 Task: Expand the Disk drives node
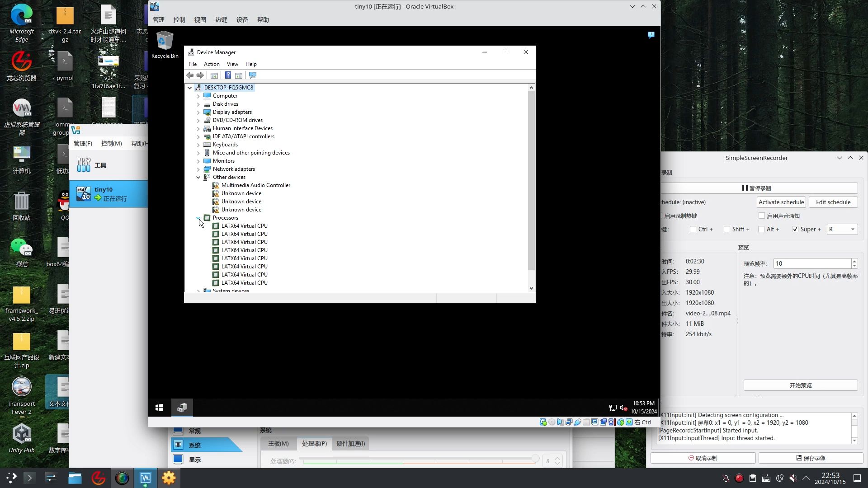point(198,104)
